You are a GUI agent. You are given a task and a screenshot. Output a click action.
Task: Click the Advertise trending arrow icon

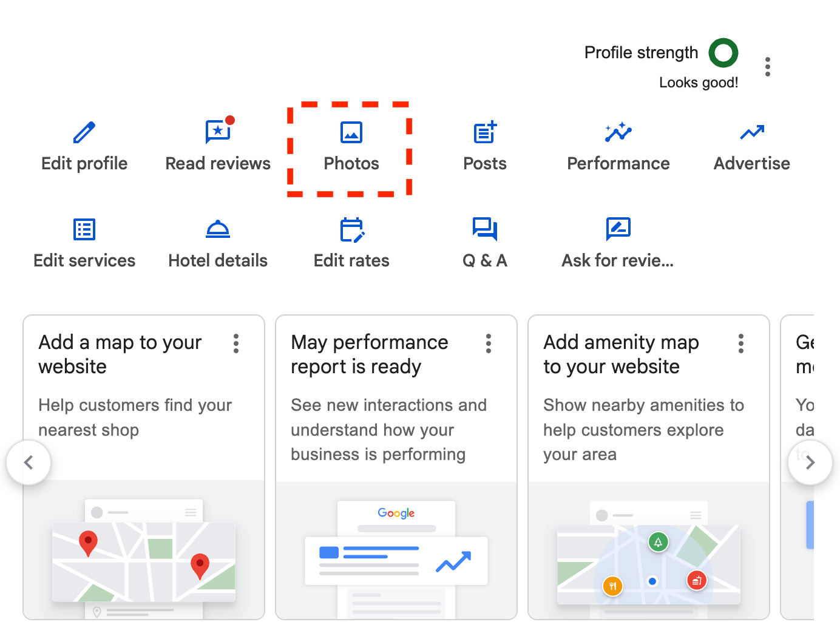pos(752,132)
